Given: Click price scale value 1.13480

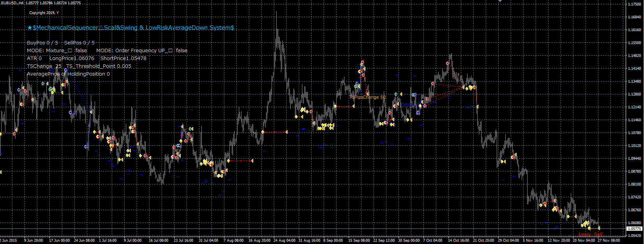Looking at the screenshot, I should pos(635,81).
